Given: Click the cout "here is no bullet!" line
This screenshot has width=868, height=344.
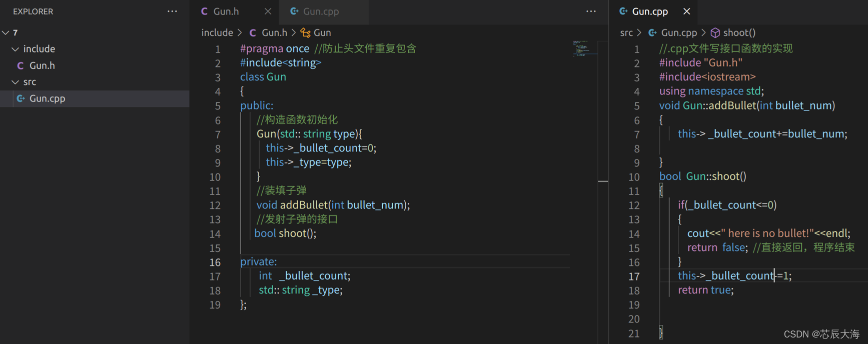Looking at the screenshot, I should [769, 233].
